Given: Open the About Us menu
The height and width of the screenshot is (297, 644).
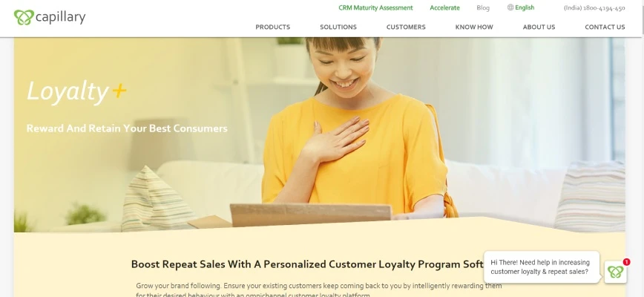Looking at the screenshot, I should 539,27.
